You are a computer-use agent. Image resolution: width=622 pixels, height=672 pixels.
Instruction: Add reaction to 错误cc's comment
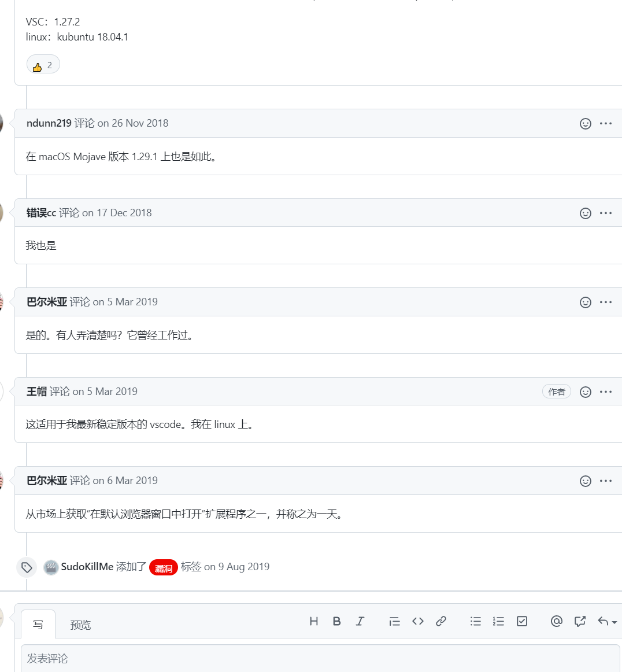586,213
